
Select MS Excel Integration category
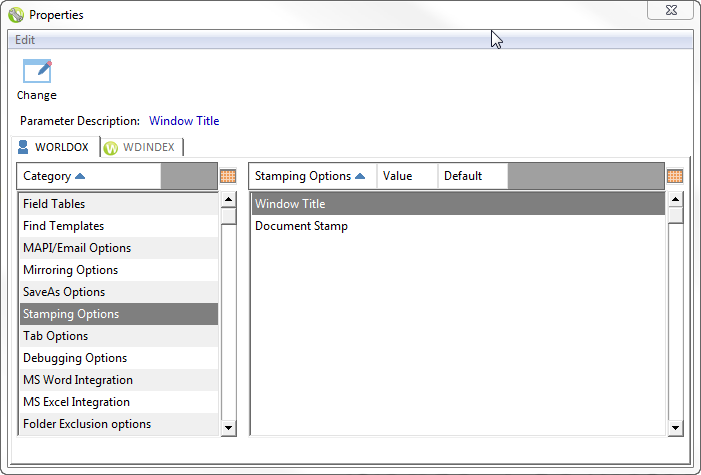point(119,402)
